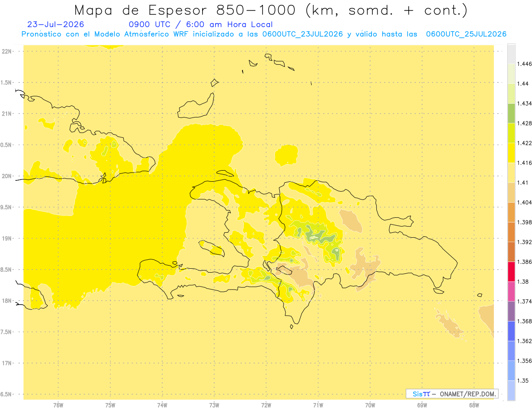Image resolution: width=532 pixels, height=411 pixels.
Task: Click the colorbar value '1.434'
Action: [524, 103]
